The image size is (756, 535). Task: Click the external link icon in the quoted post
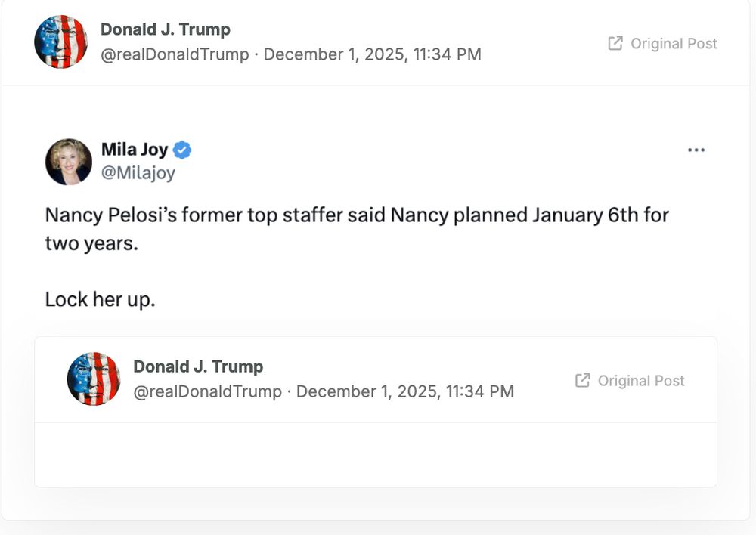pos(582,380)
